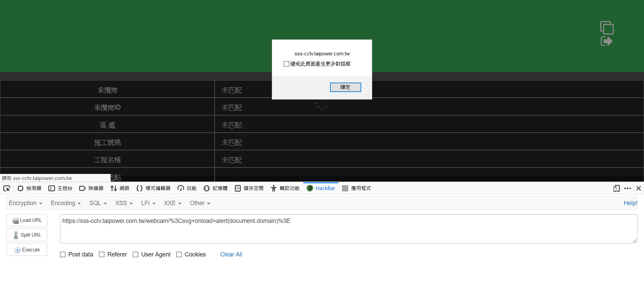Open the Inspector (檢測器) tab
The width and height of the screenshot is (644, 285).
(30, 188)
